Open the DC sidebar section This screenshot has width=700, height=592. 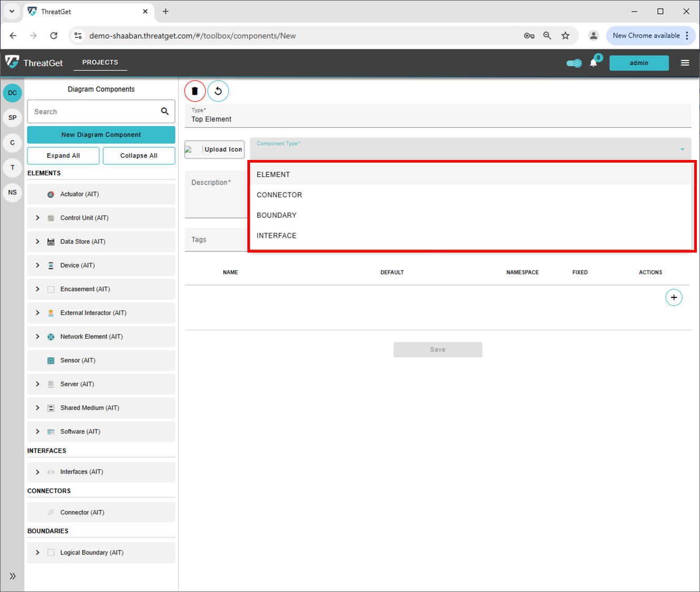click(x=13, y=93)
